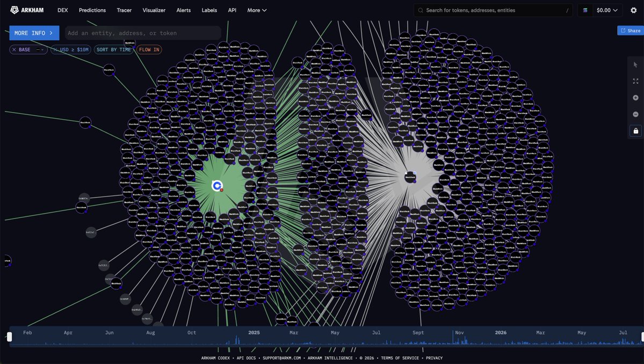Select the pointer cursor tool
The width and height of the screenshot is (644, 364).
pos(635,65)
